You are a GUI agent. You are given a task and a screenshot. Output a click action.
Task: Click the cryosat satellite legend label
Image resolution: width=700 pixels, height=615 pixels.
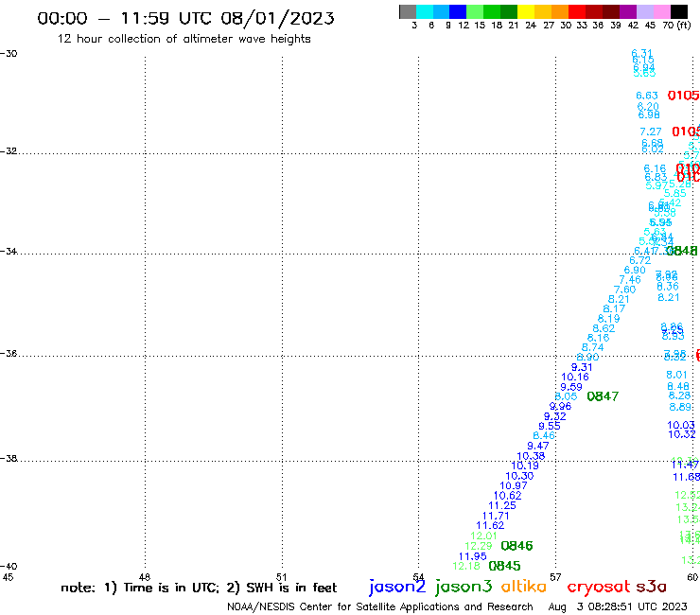tap(598, 587)
